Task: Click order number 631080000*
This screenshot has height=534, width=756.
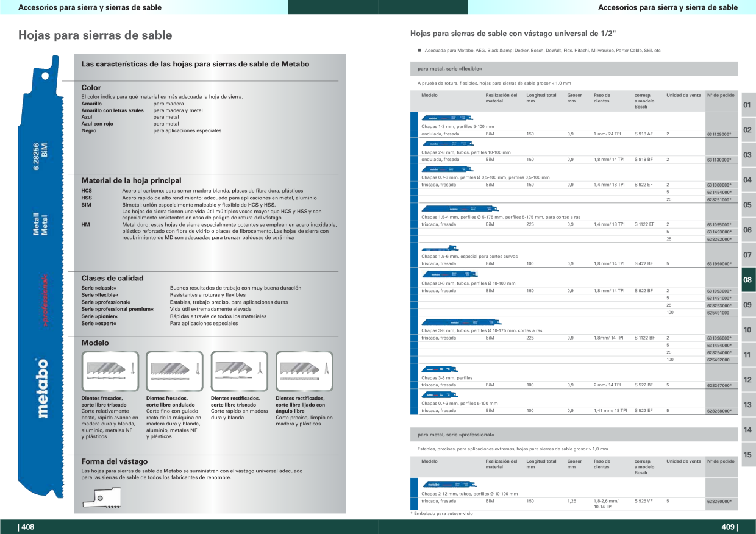Action: pyautogui.click(x=719, y=185)
